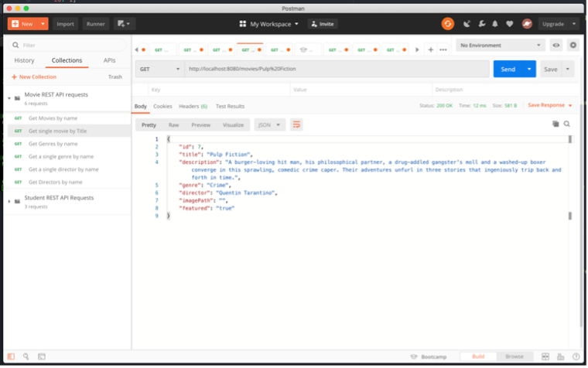Open My Workspace dropdown
The height and width of the screenshot is (368, 588).
tap(269, 24)
